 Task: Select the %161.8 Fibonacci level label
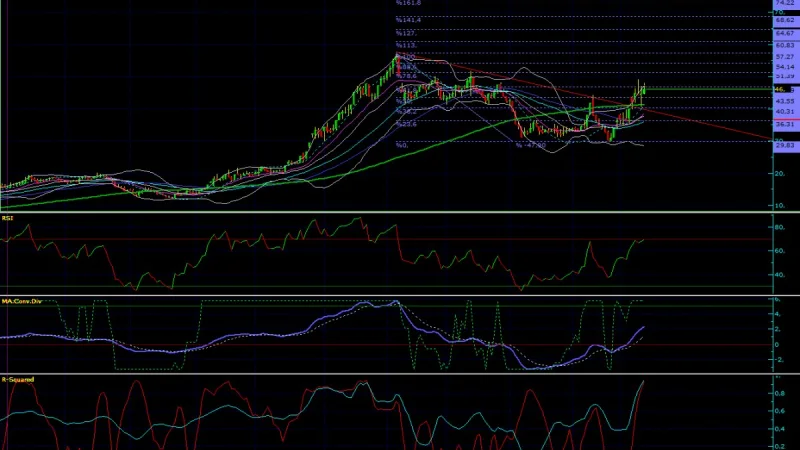pyautogui.click(x=408, y=3)
